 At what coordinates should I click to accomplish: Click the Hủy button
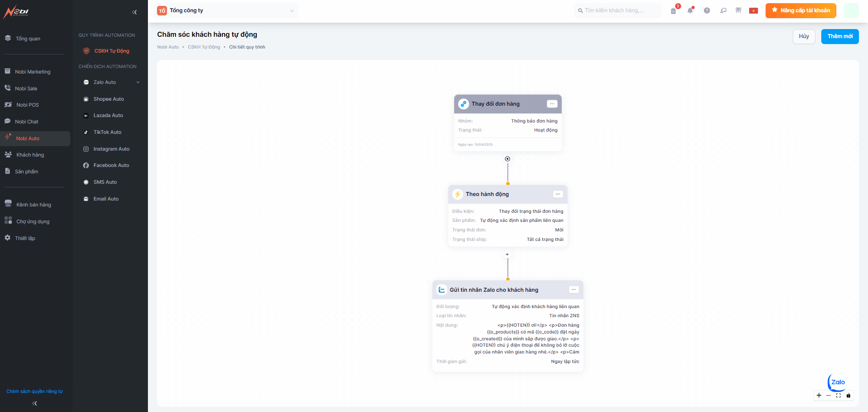(804, 36)
